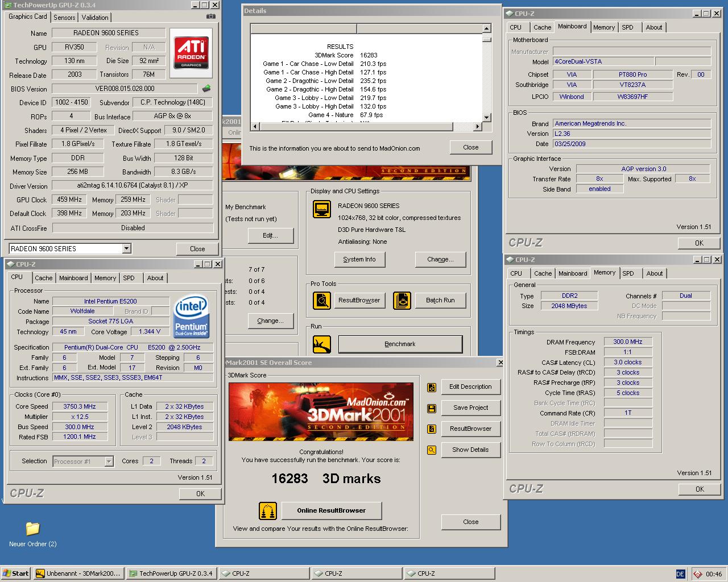
Task: Click the 3DMark2001 SE banner image
Action: (x=321, y=411)
